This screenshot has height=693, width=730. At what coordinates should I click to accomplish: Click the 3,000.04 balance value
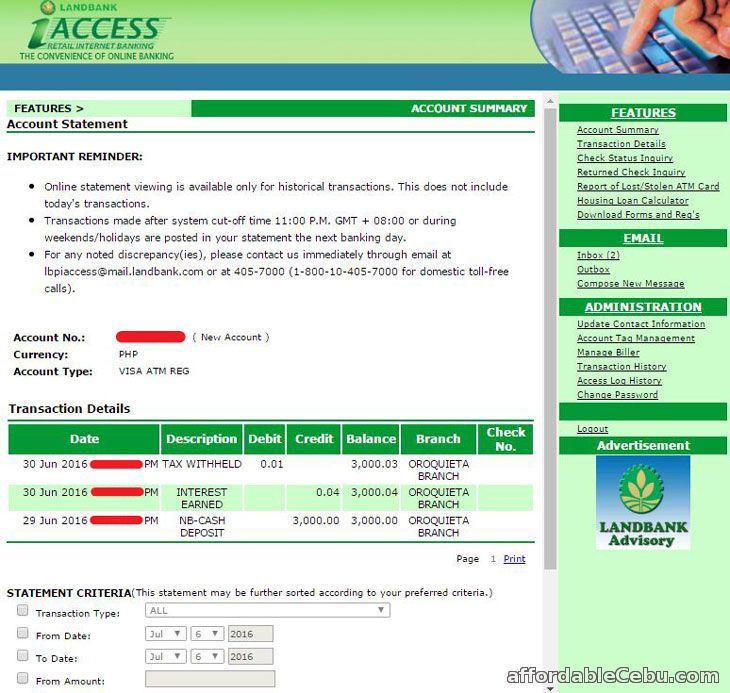point(374,492)
